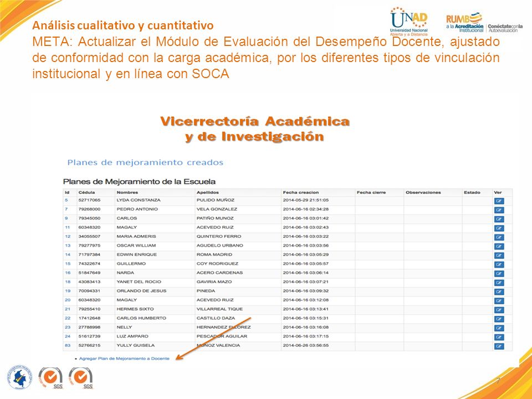Click the edit icon for plan id 11
The width and height of the screenshot is (532, 399).
[499, 228]
